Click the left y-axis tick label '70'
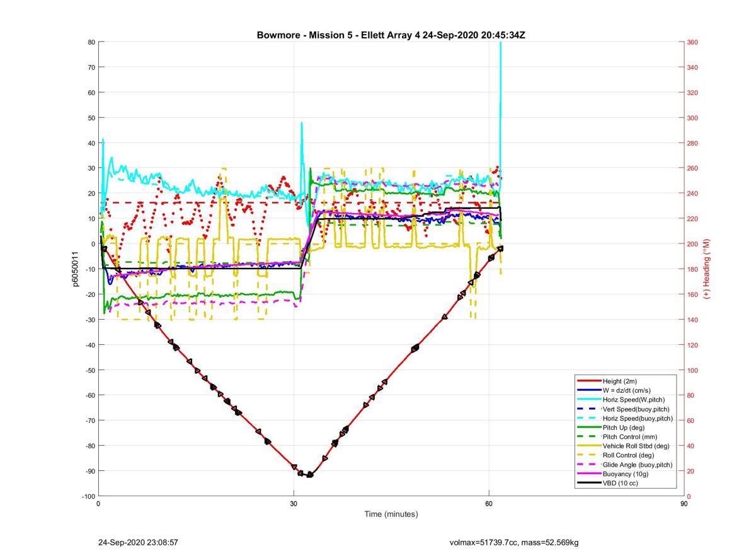This screenshot has height=558, width=756. 91,67
